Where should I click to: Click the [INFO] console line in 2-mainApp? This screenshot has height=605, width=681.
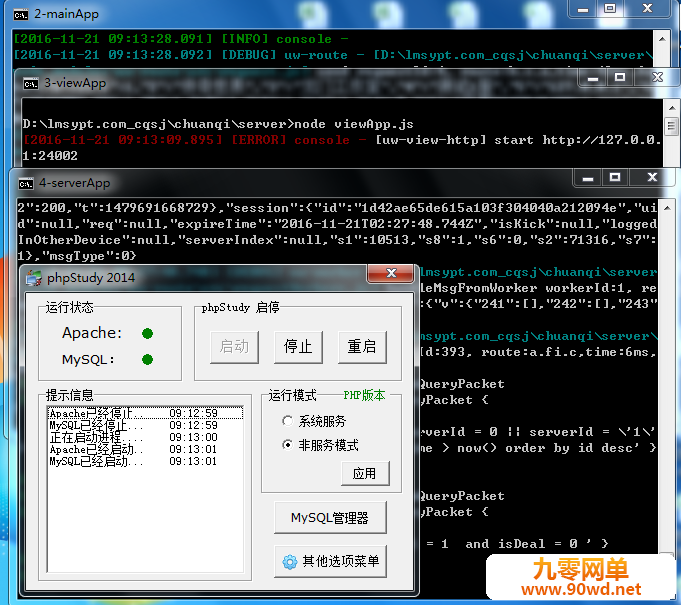tap(181, 39)
